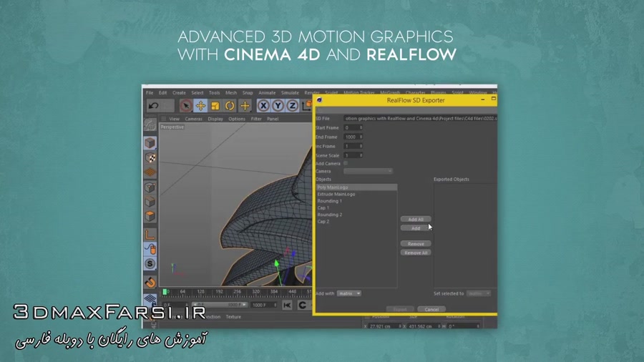
Task: Select the Polygons mode orange cube icon
Action: click(x=150, y=216)
